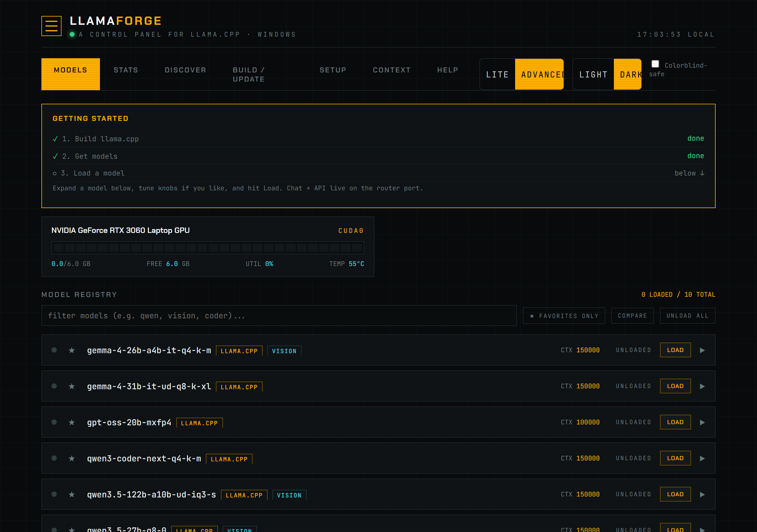
Task: Switch to ADVANCED mode
Action: 539,74
